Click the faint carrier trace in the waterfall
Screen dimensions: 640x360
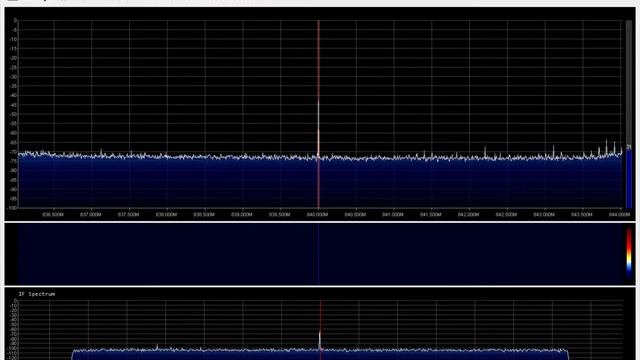(318, 254)
